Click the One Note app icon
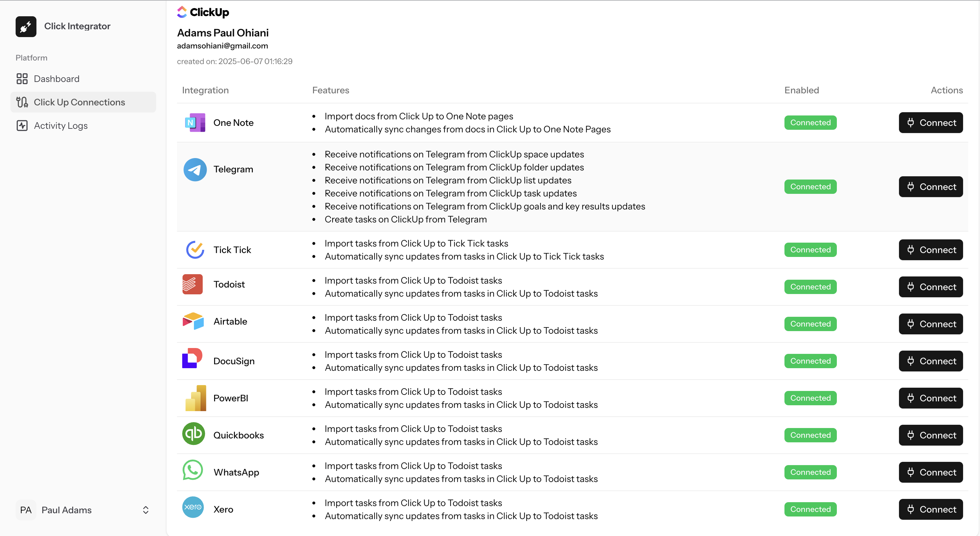Screen dimensions: 980x536 tap(195, 123)
